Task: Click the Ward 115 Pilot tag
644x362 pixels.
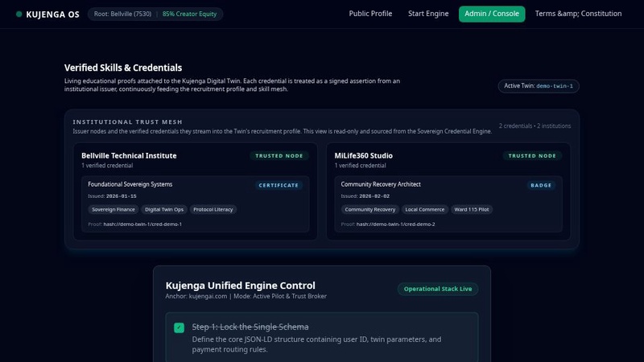Action: pos(472,210)
